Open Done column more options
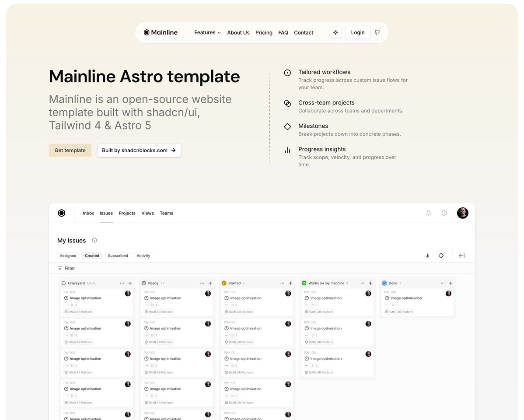The width and height of the screenshot is (524, 420). pos(443,283)
